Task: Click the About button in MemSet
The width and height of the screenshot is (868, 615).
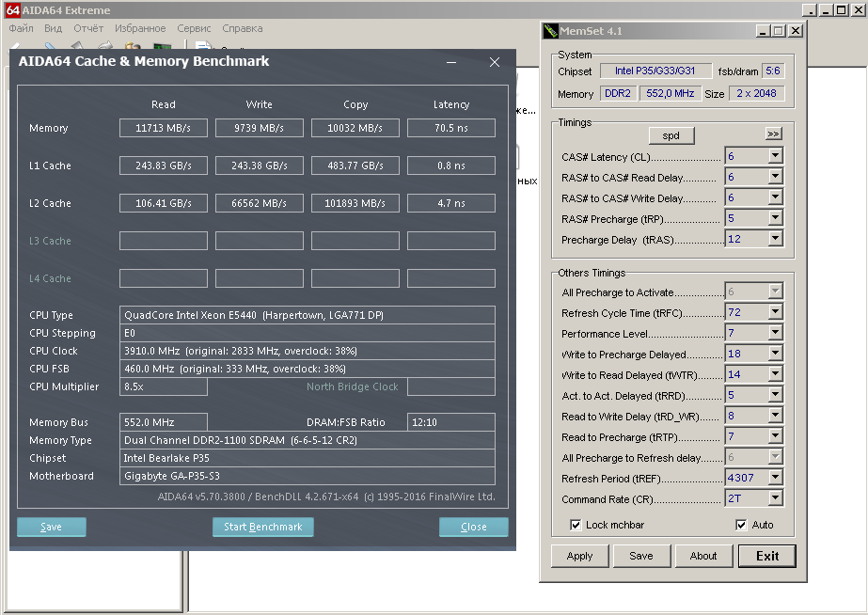Action: click(703, 556)
